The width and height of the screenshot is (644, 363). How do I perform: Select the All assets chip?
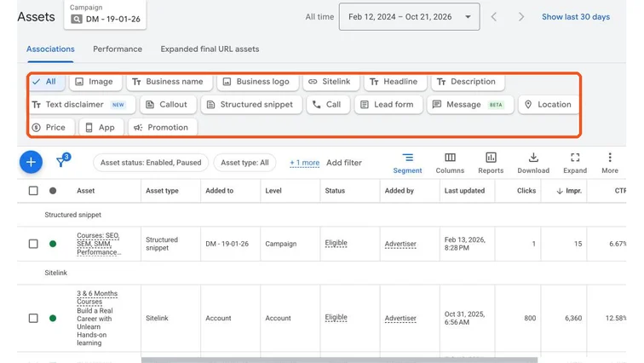47,82
